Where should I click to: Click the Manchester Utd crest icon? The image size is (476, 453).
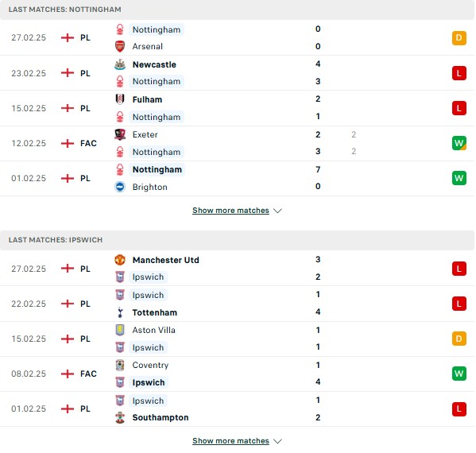click(x=120, y=260)
